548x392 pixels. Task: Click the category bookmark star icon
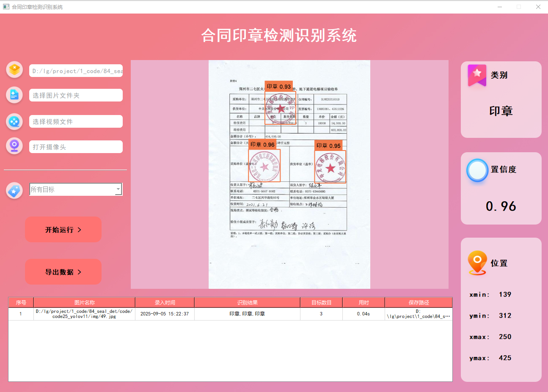point(477,75)
